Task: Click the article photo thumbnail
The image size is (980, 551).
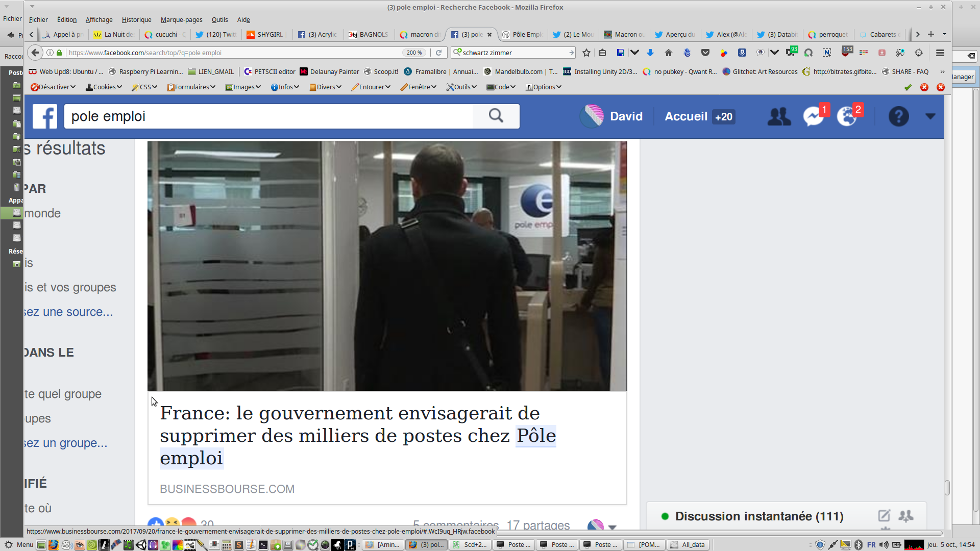Action: tap(387, 266)
